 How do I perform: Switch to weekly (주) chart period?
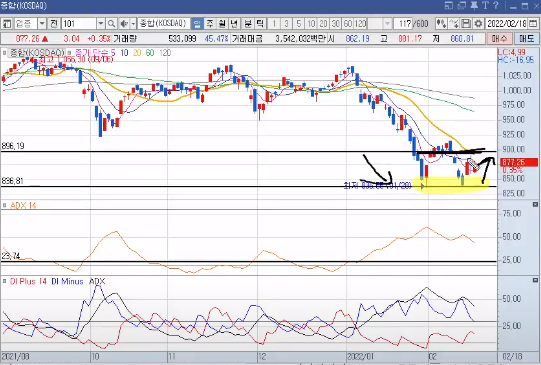209,23
